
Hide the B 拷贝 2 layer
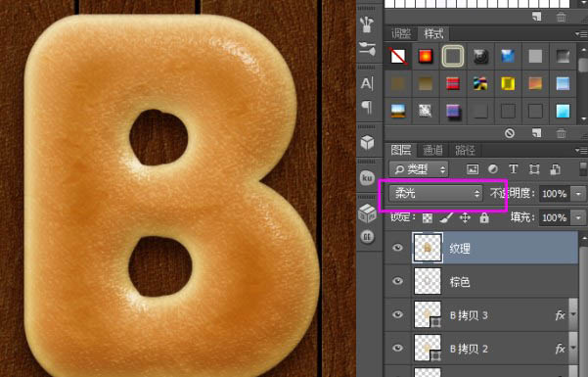coord(397,348)
